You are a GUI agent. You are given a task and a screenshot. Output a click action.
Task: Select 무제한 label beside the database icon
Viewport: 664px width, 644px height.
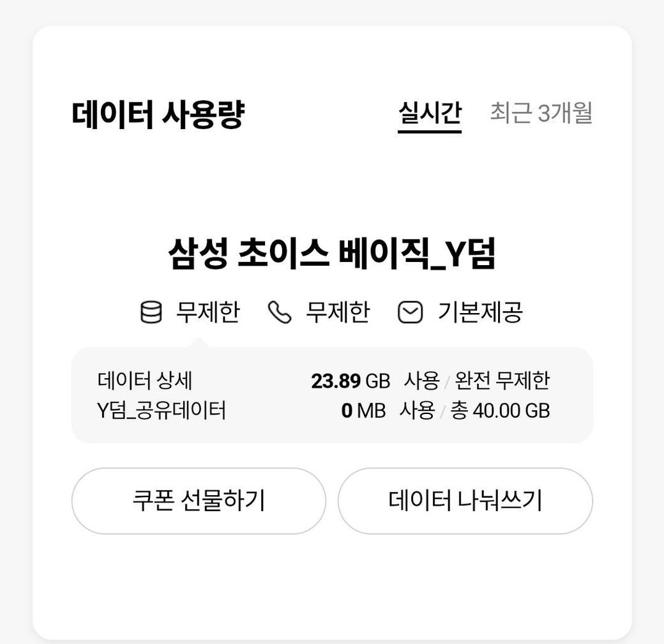tap(207, 312)
